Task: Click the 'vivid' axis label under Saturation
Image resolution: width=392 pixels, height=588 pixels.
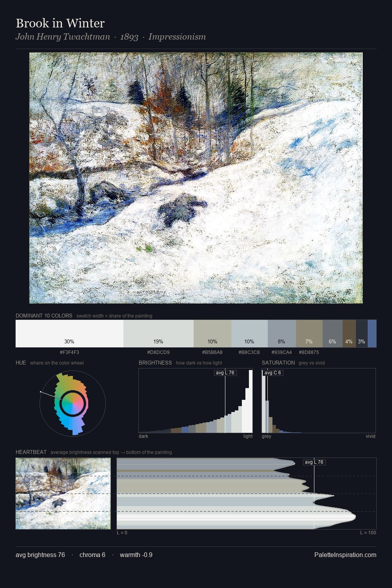Action: point(370,436)
